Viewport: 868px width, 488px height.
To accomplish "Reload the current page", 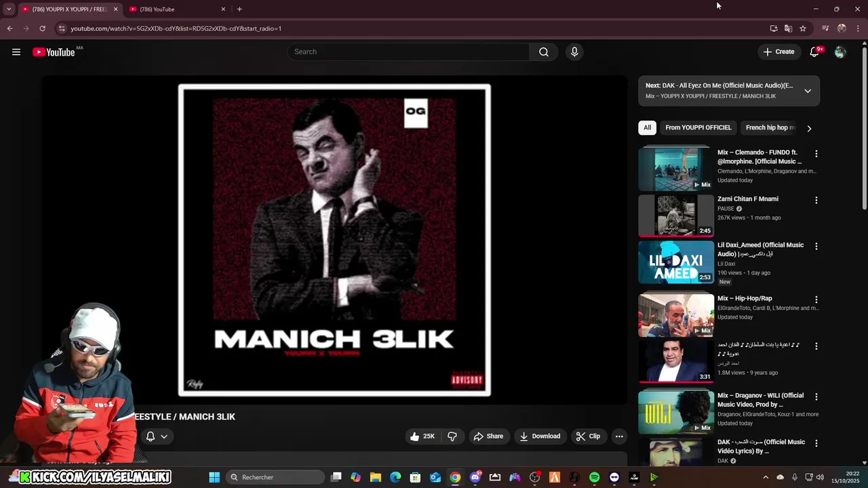I will [42, 28].
